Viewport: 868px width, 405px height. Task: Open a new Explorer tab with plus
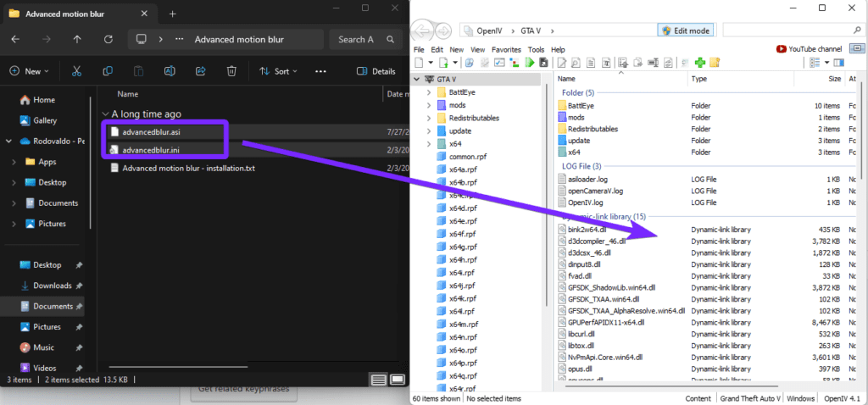click(172, 14)
